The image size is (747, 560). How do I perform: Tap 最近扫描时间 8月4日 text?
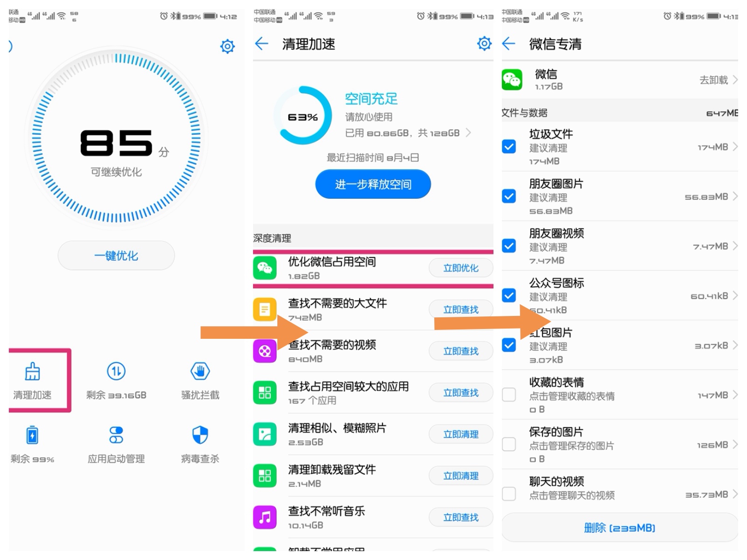click(373, 158)
